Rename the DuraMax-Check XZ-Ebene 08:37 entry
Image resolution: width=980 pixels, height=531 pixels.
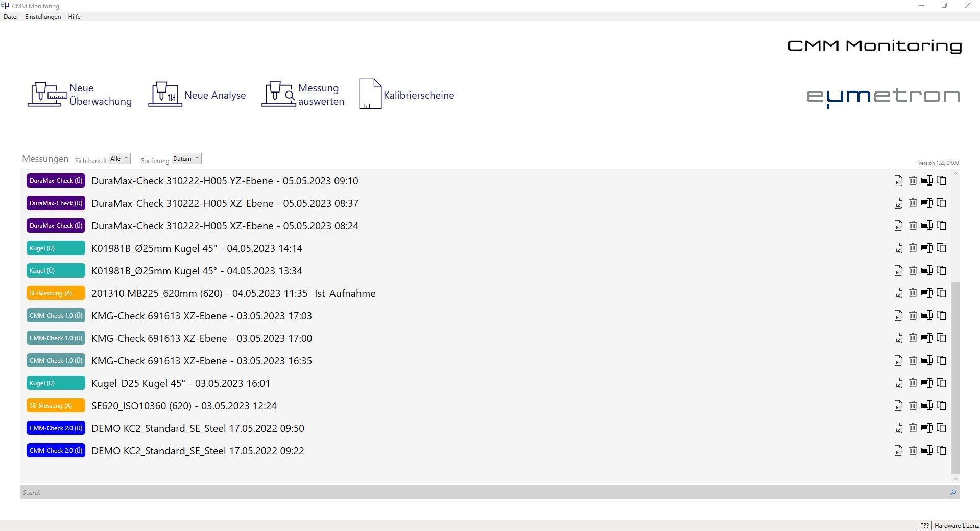click(x=927, y=203)
